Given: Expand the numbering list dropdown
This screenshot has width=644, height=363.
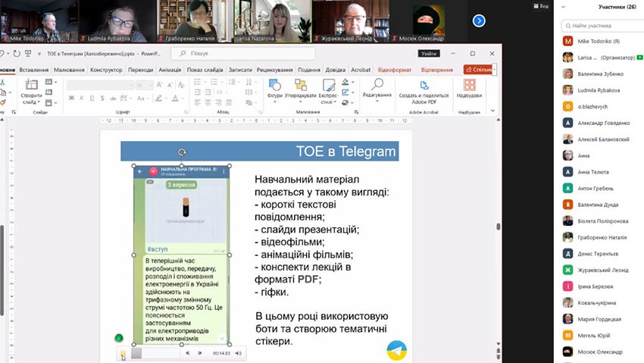Looking at the screenshot, I should 221,82.
